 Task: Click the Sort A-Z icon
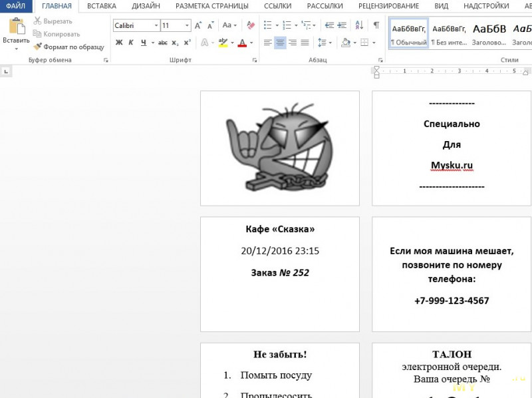click(x=359, y=25)
